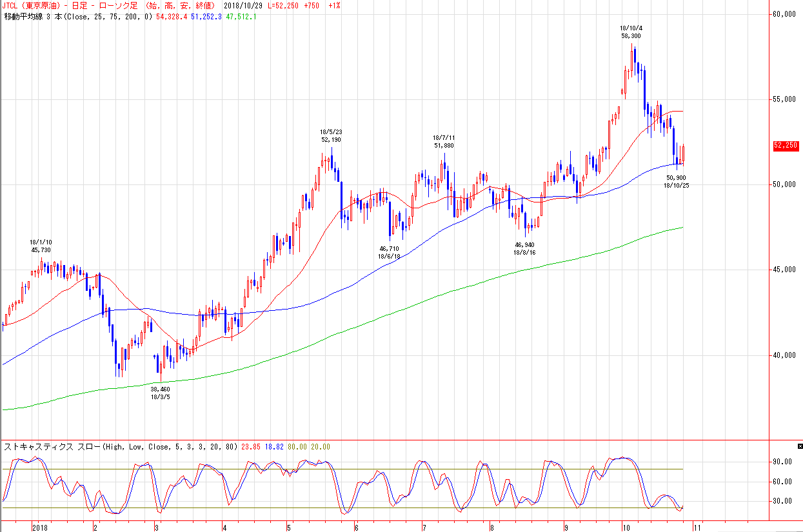
Task: Click the red 54,328.4 moving average value
Action: point(172,16)
